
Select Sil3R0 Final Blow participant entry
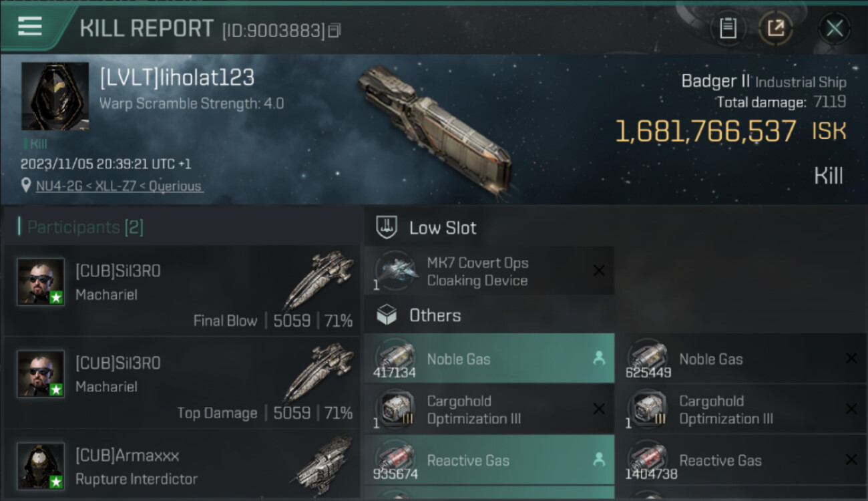(182, 290)
